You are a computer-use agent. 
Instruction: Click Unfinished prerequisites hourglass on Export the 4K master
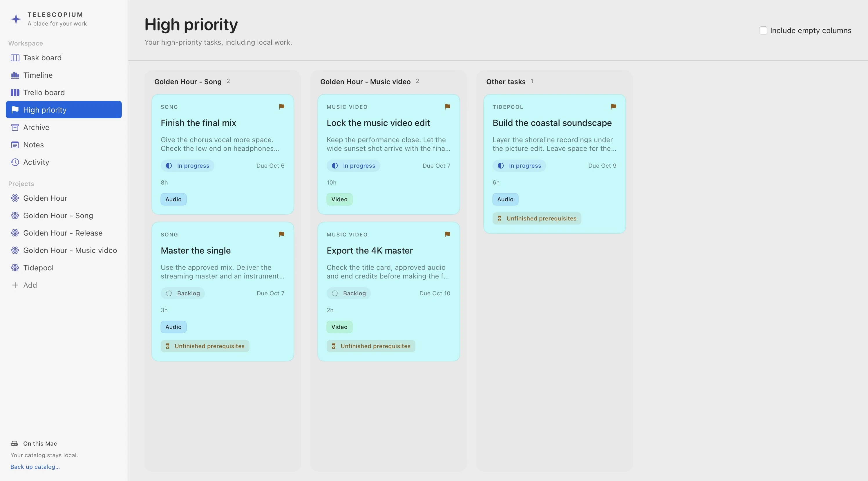point(333,346)
